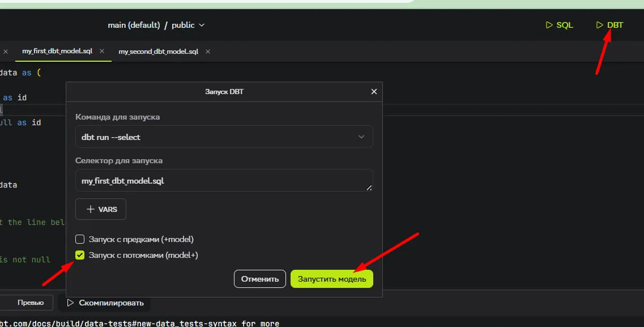644x327 pixels.
Task: Open the Команда для запуска dropdown
Action: pos(224,137)
